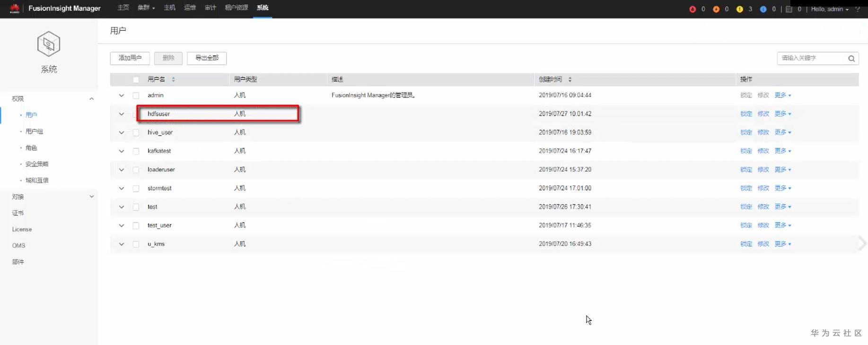868x345 pixels.
Task: Click the 删除 button
Action: click(x=168, y=58)
